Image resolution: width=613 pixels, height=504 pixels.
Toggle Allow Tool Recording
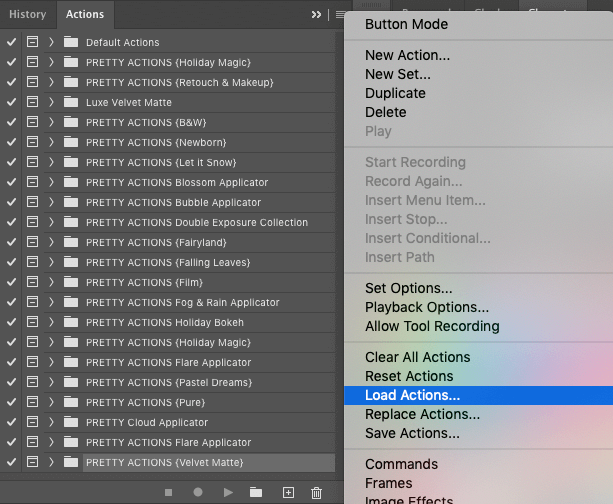[x=479, y=326]
